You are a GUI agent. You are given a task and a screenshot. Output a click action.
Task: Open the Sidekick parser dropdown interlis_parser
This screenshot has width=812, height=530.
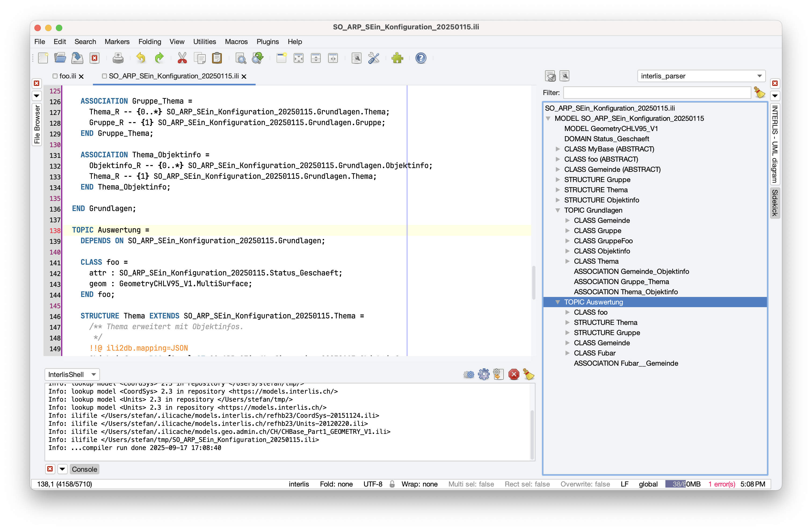(701, 76)
